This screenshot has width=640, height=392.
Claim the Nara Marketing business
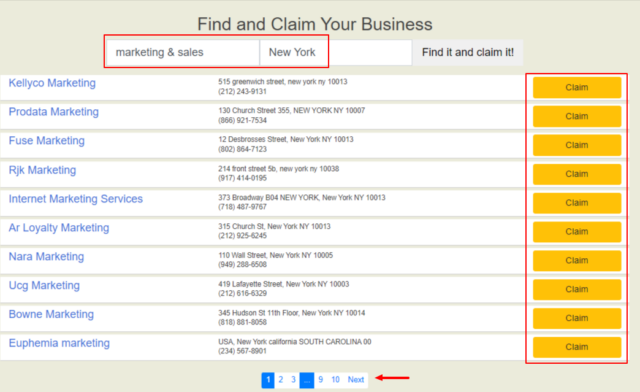(x=577, y=261)
